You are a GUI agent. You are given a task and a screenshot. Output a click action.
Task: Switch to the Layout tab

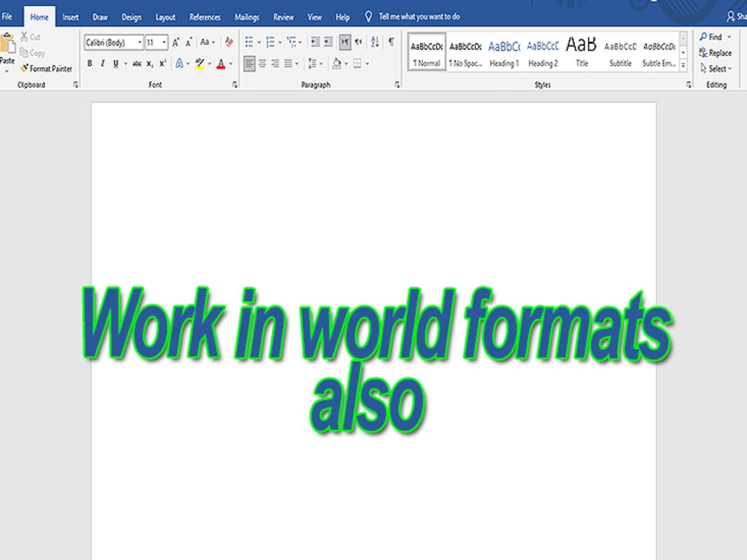[x=165, y=17]
